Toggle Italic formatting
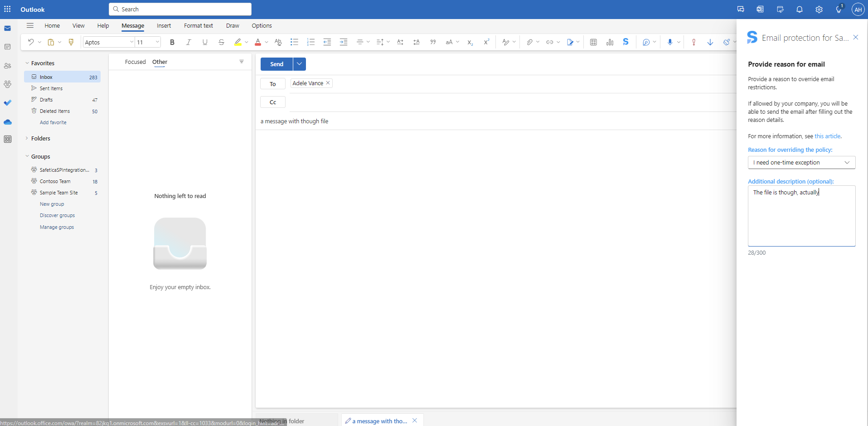Screen dimensions: 868x426 (189, 42)
